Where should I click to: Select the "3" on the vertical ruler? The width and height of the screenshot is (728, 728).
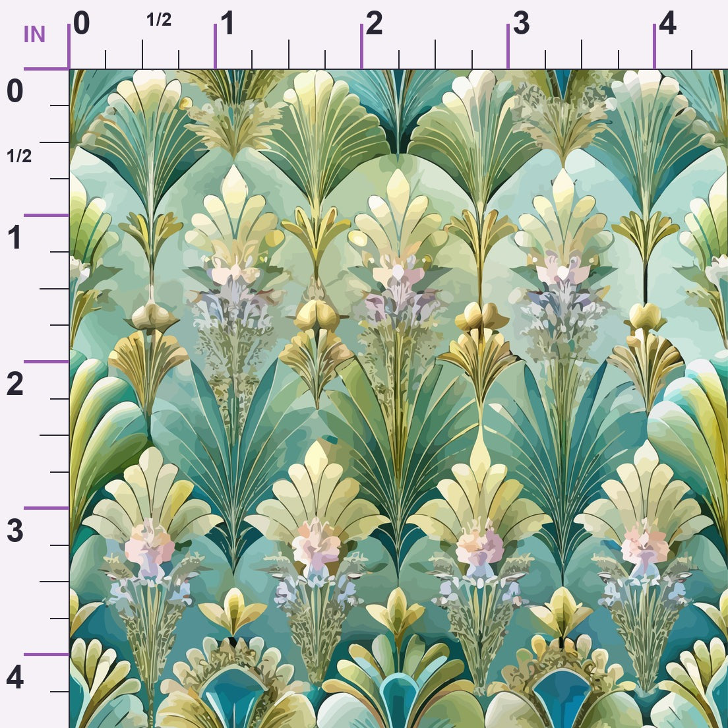pyautogui.click(x=15, y=531)
